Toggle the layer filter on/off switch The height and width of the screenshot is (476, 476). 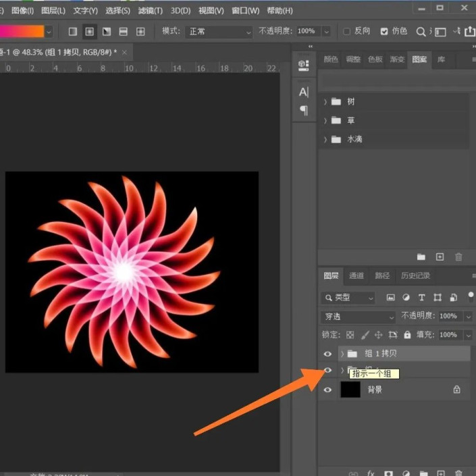pyautogui.click(x=471, y=296)
